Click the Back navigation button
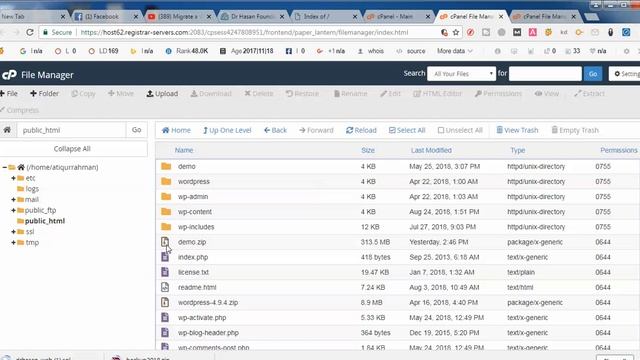 (275, 130)
